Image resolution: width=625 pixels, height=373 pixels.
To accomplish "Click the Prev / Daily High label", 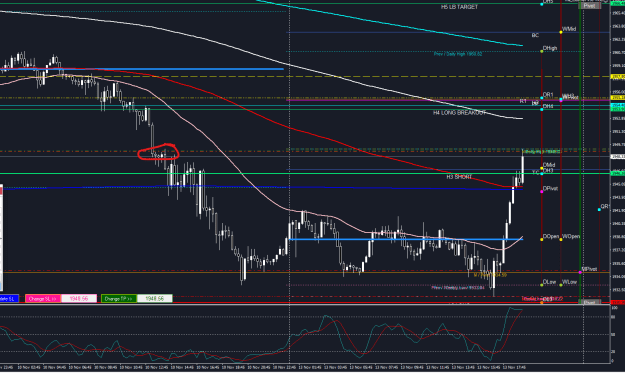I will 458,54.
